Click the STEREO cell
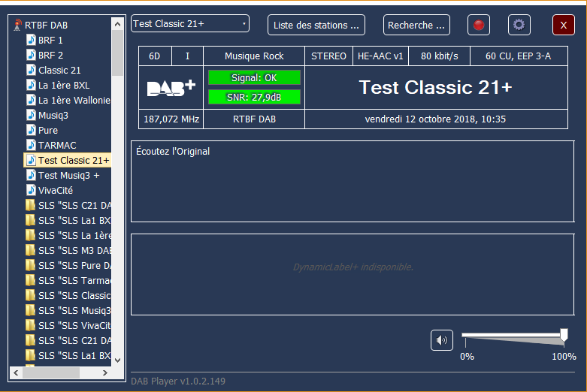This screenshot has width=587, height=392. click(x=328, y=56)
